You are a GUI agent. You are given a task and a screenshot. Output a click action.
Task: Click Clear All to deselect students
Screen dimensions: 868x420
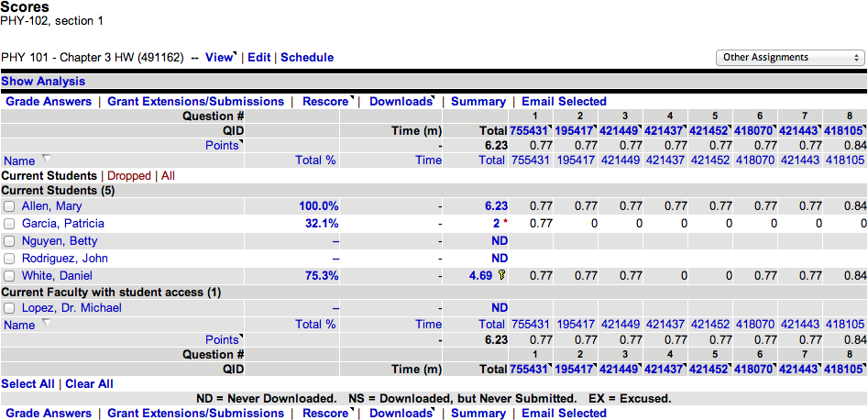[89, 384]
